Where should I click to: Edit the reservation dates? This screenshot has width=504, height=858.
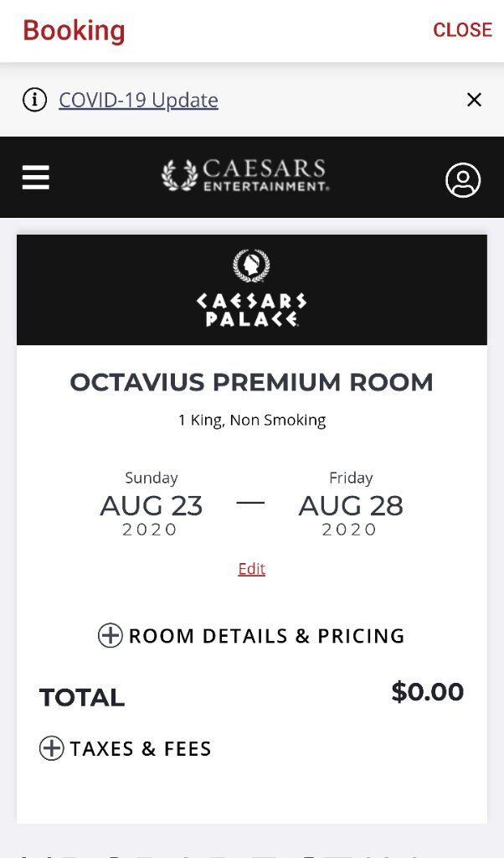[251, 569]
